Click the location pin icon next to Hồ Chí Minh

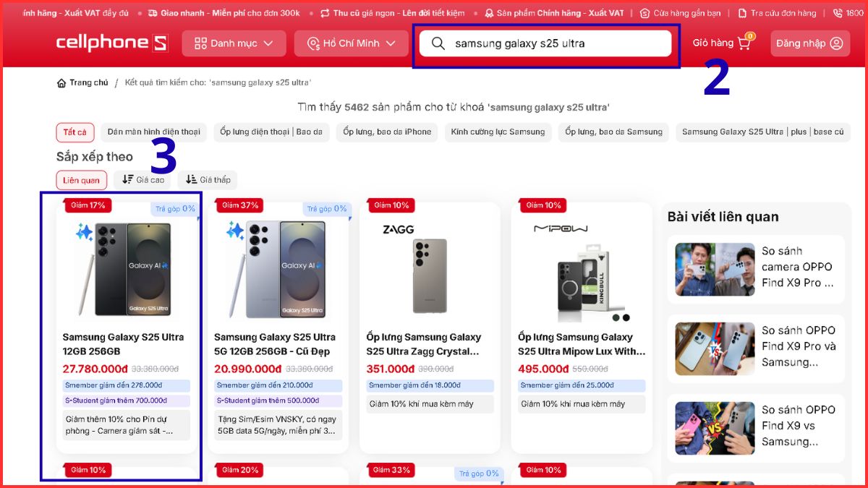[313, 43]
